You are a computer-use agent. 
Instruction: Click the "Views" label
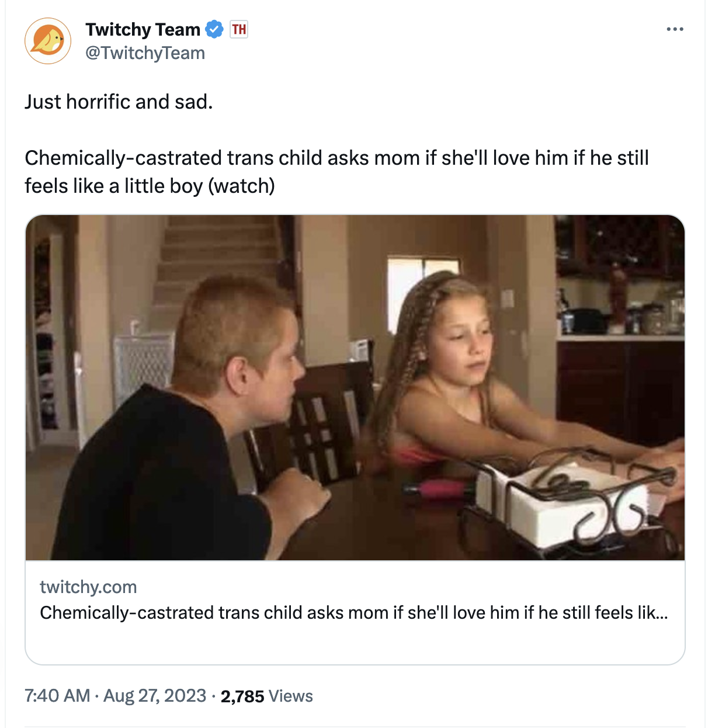[x=291, y=696]
